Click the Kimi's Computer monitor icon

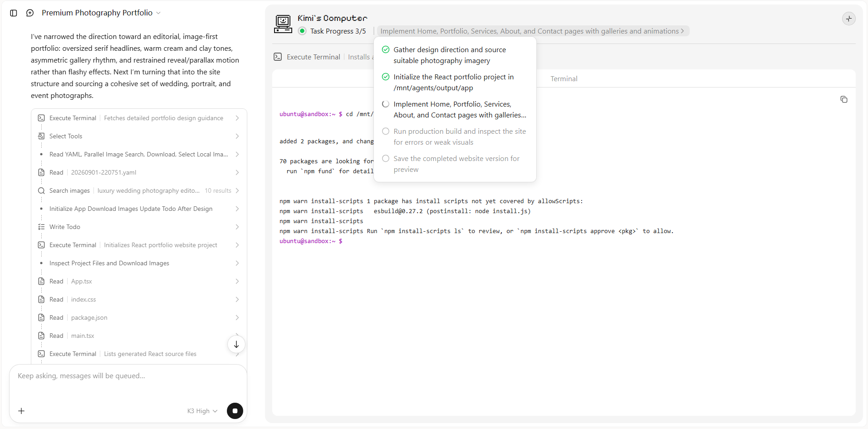click(283, 24)
